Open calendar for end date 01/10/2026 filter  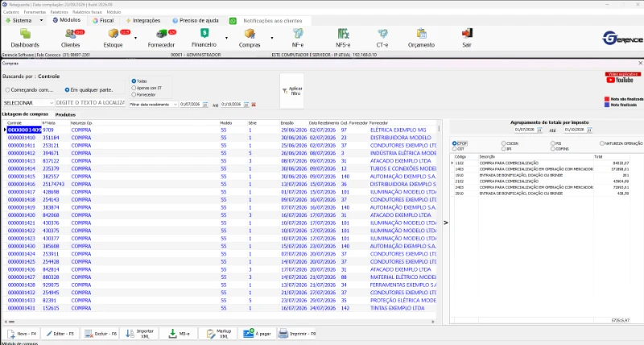pos(246,105)
